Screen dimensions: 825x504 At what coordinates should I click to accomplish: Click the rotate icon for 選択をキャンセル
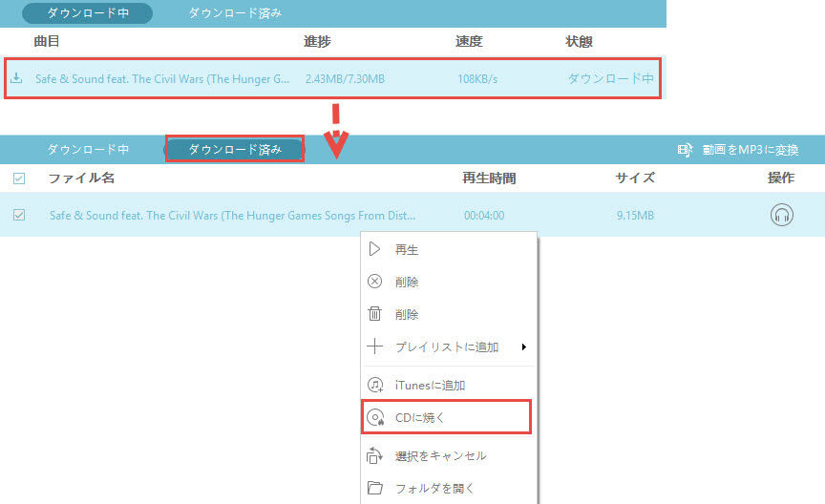click(x=374, y=455)
